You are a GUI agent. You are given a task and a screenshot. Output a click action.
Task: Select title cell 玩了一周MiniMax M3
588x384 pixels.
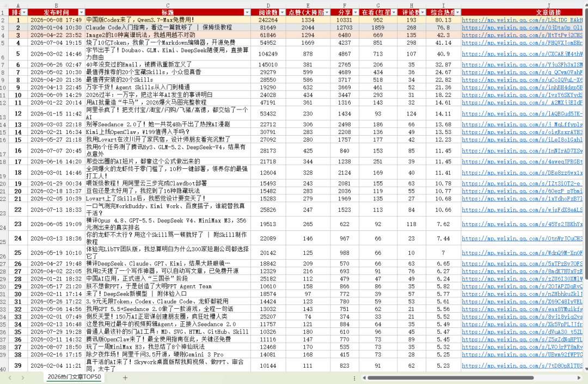(x=168, y=347)
